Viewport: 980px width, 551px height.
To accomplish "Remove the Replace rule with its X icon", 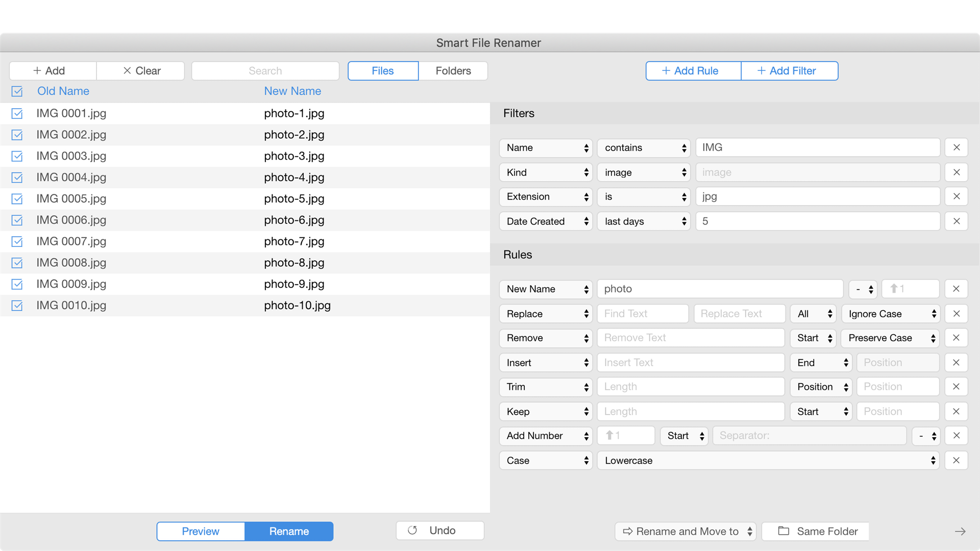I will coord(956,314).
